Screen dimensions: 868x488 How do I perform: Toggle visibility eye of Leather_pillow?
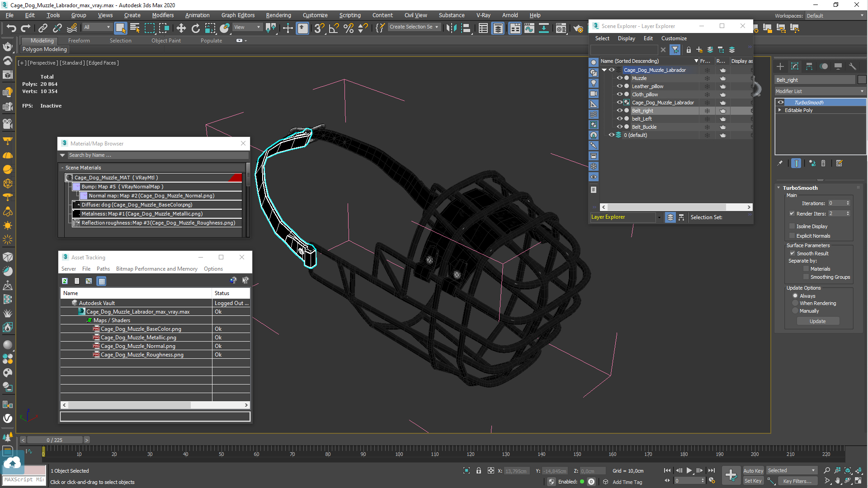coord(620,86)
